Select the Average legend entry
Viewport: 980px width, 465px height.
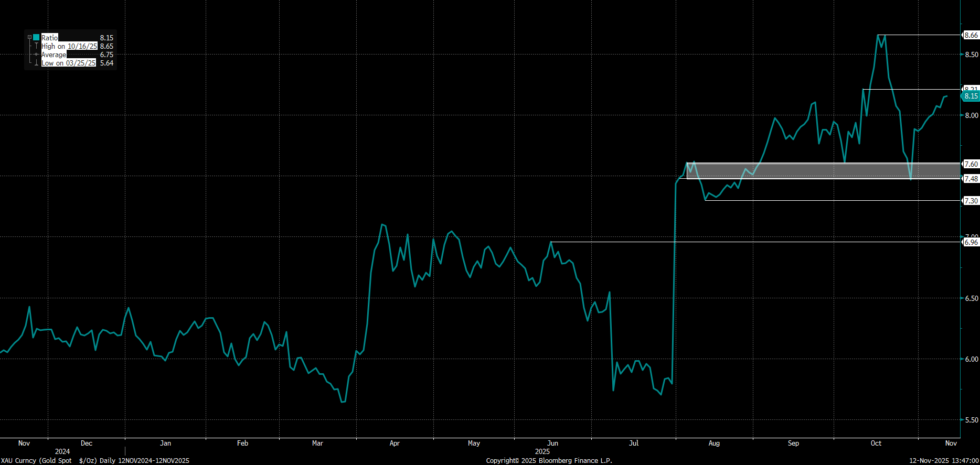point(54,55)
